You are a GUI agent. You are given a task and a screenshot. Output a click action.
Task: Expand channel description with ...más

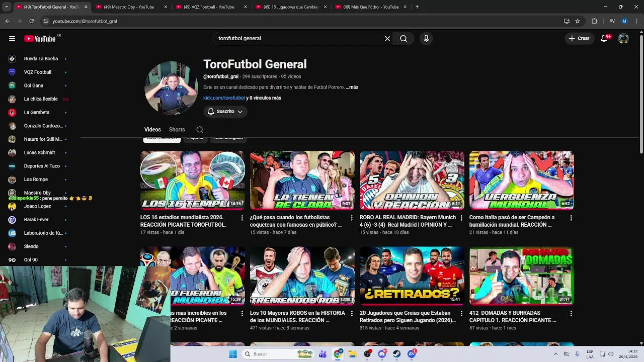pyautogui.click(x=352, y=87)
